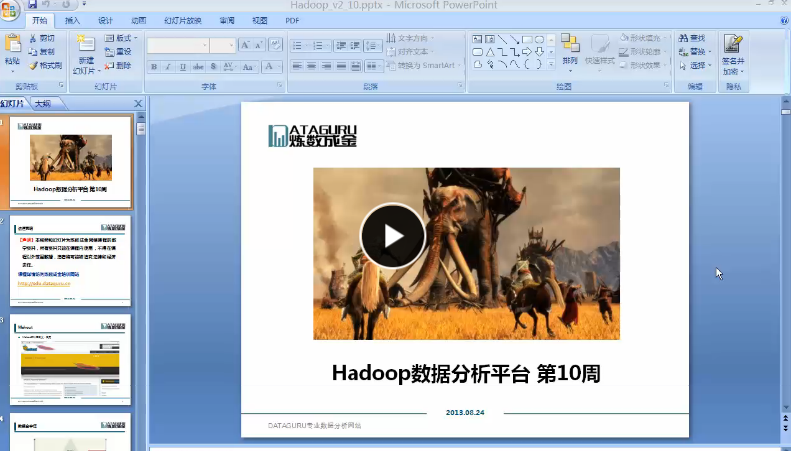Open Find (查找) with the binoculars icon
Screen dimensions: 791x474
(692, 38)
